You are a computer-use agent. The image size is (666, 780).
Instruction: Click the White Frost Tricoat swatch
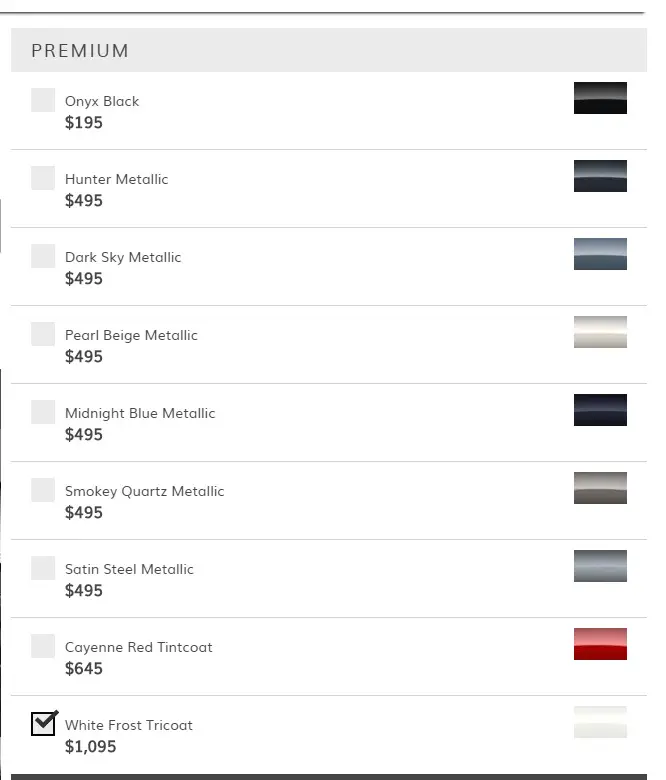click(x=600, y=722)
